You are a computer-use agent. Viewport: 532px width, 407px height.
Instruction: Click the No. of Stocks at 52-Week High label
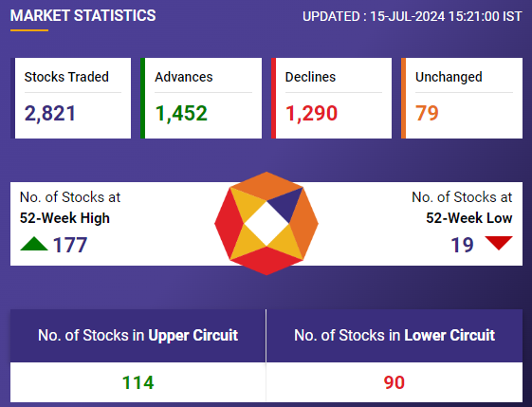70,208
